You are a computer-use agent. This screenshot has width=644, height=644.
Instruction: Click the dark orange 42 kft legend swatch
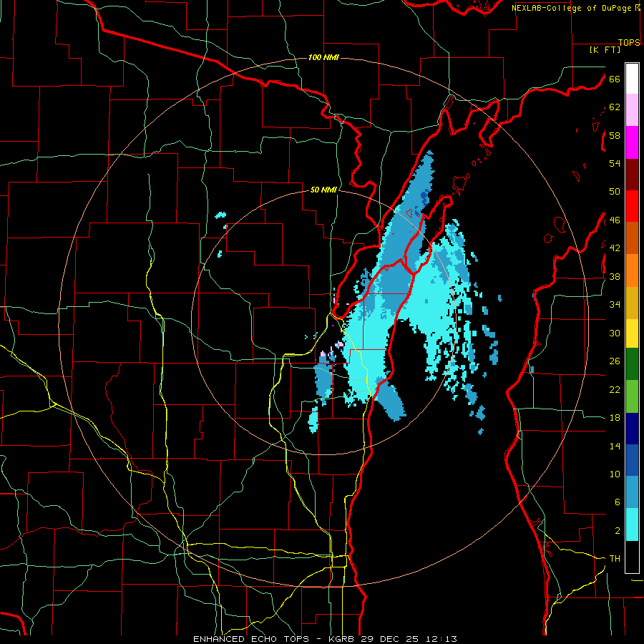(632, 238)
